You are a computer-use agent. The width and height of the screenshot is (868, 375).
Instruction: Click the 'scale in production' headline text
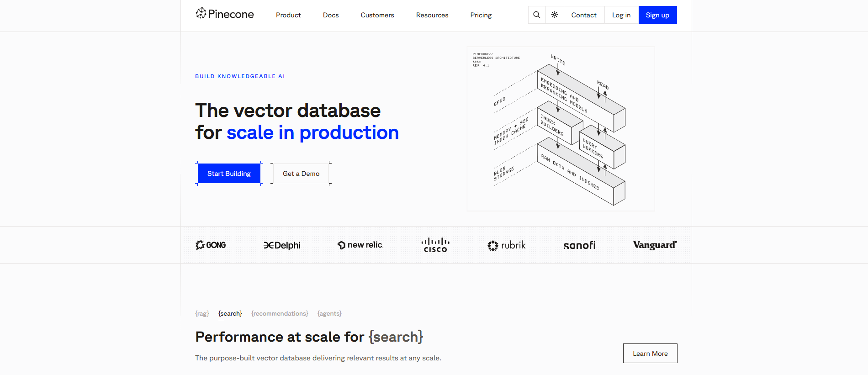312,132
